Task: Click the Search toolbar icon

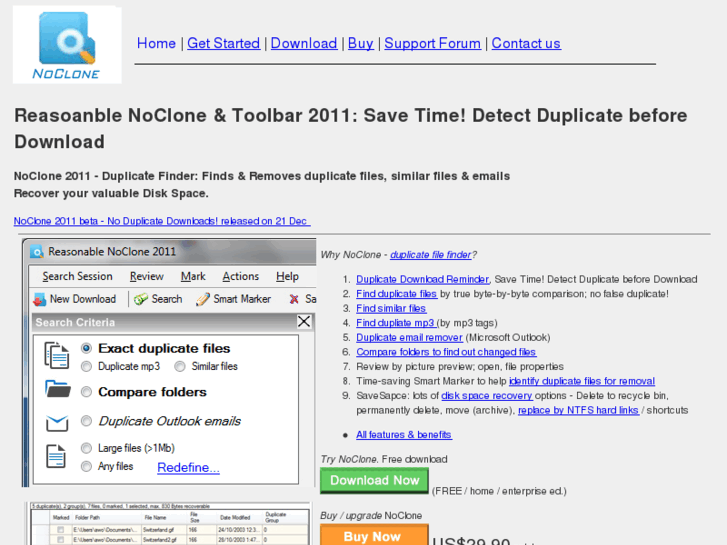Action: [x=141, y=300]
